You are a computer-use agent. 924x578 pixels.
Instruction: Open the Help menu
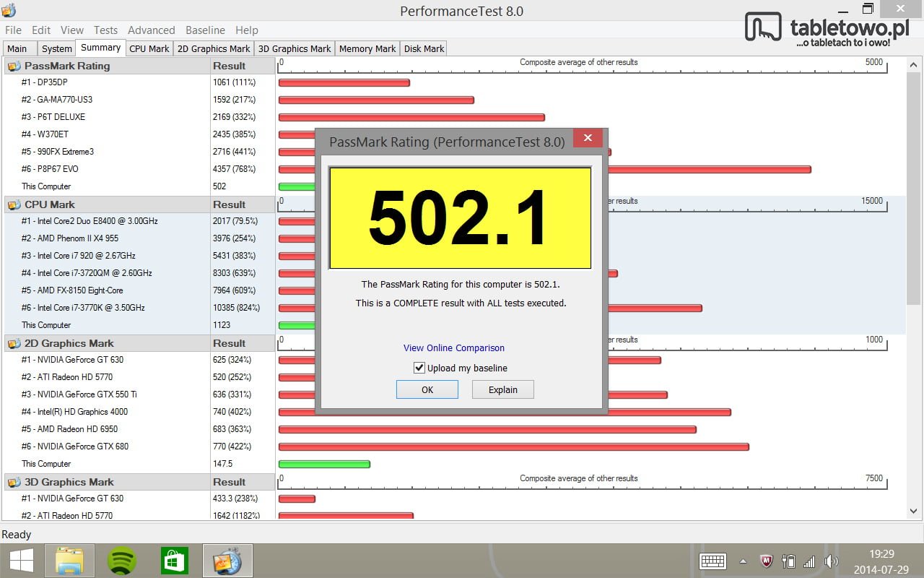(247, 30)
